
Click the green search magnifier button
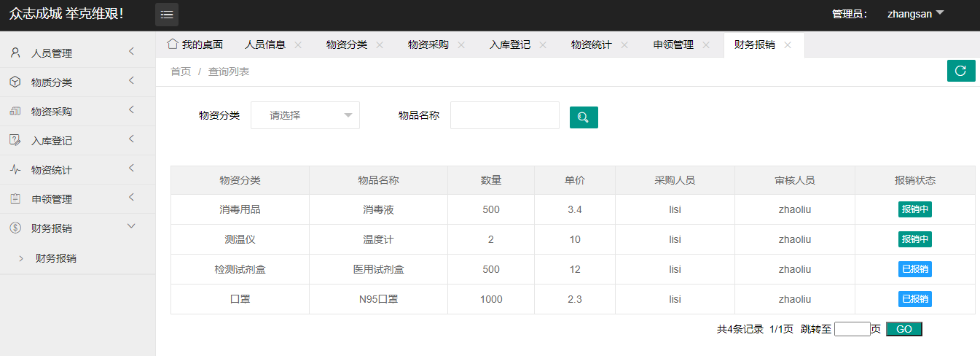pos(584,117)
